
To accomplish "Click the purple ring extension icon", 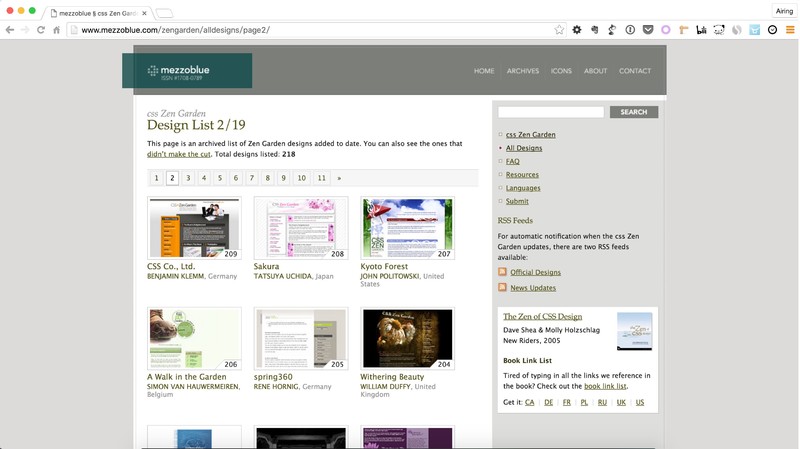I will (x=665, y=30).
